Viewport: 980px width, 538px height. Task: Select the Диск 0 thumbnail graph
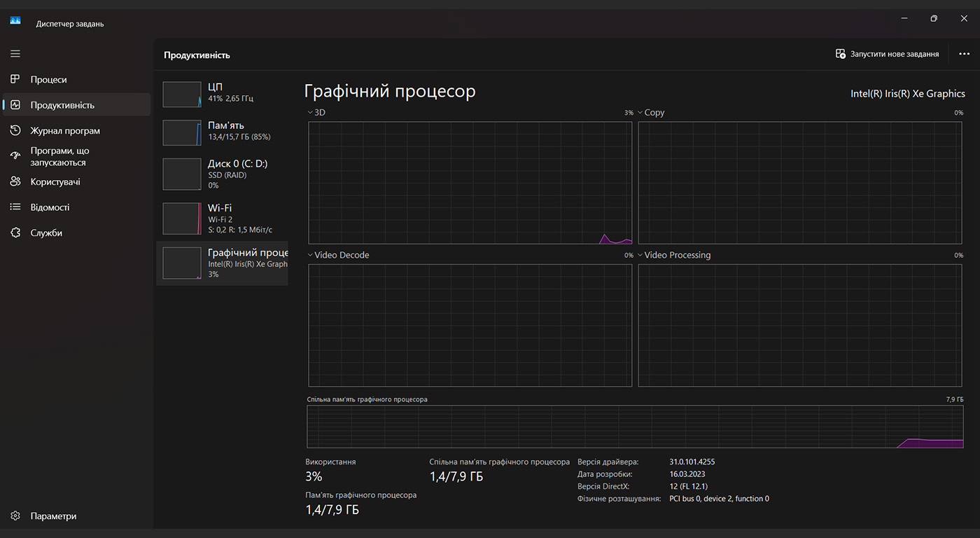(x=182, y=174)
